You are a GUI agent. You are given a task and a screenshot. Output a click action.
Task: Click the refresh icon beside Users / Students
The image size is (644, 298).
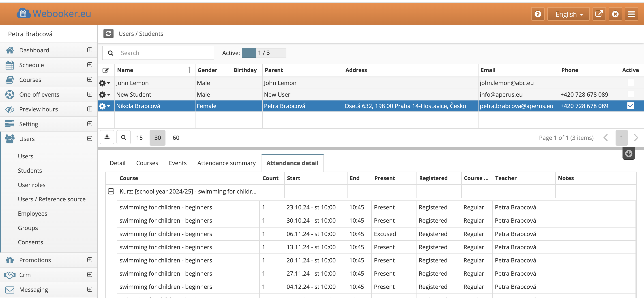coord(109,34)
